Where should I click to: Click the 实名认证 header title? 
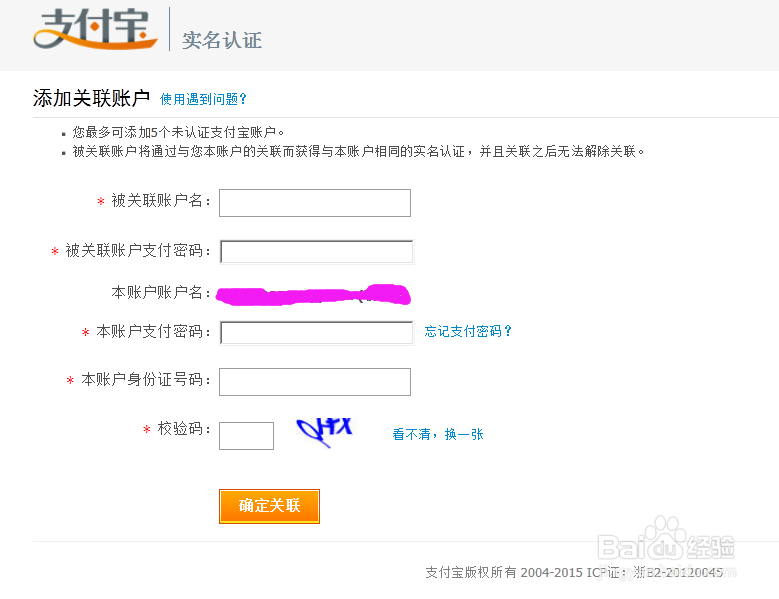221,40
